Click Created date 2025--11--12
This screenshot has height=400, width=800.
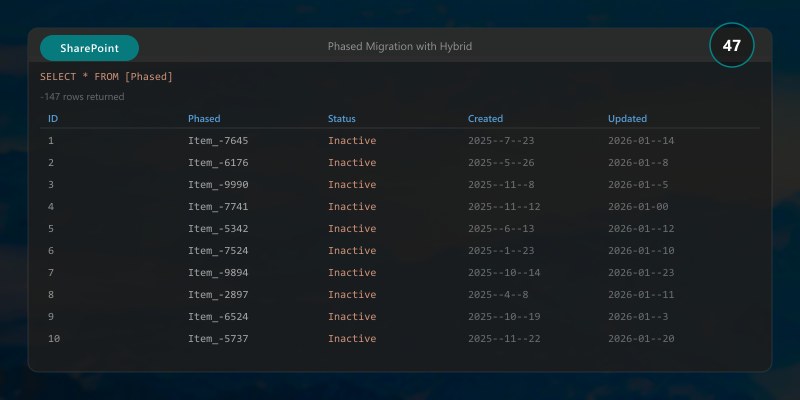pyautogui.click(x=504, y=206)
